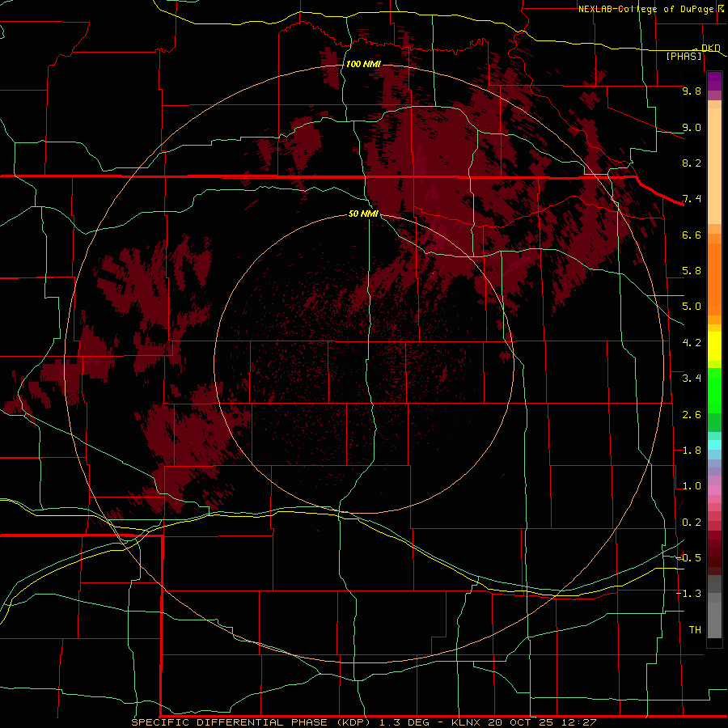Click the 9.8 scale value
728x728 pixels.
click(x=692, y=91)
